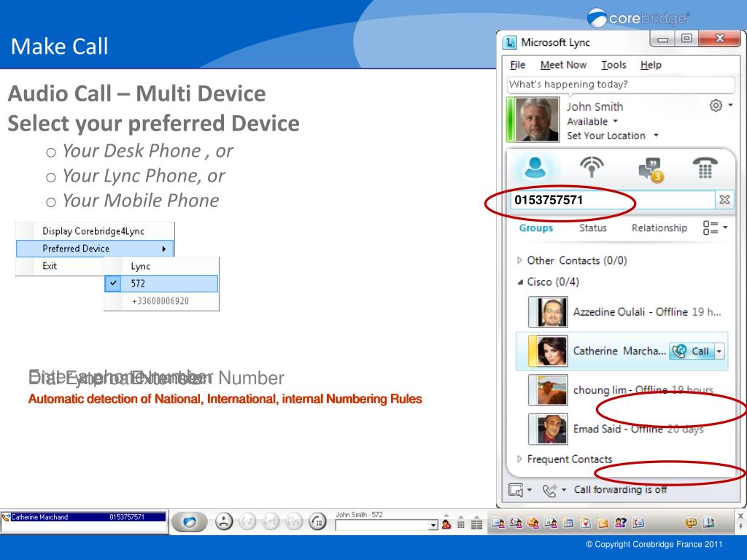Viewport: 747px width, 560px height.
Task: Expand the Frequent Contacts group
Action: (x=519, y=459)
